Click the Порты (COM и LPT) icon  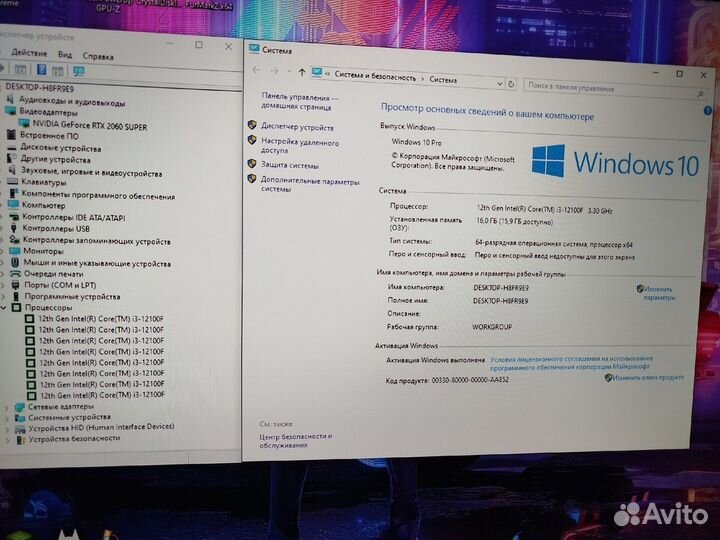[x=16, y=285]
